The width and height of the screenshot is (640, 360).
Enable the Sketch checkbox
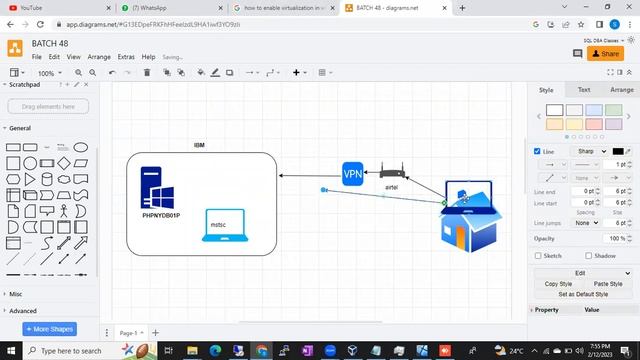coord(538,256)
